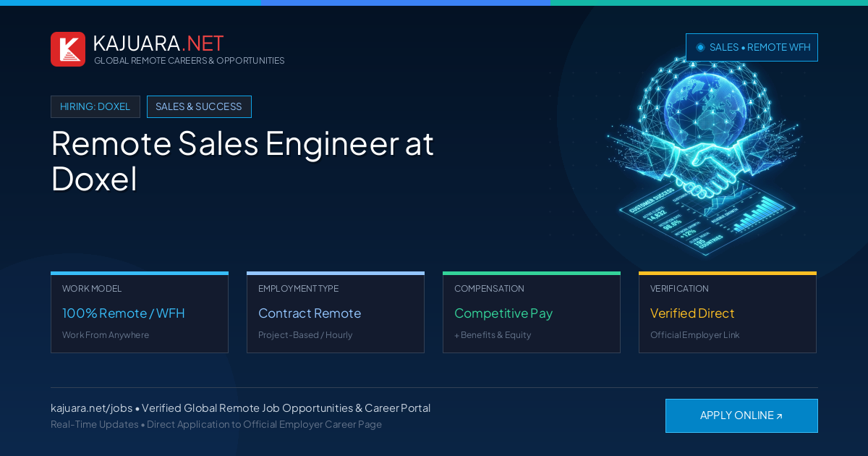Click the Contract Remote value

(310, 313)
